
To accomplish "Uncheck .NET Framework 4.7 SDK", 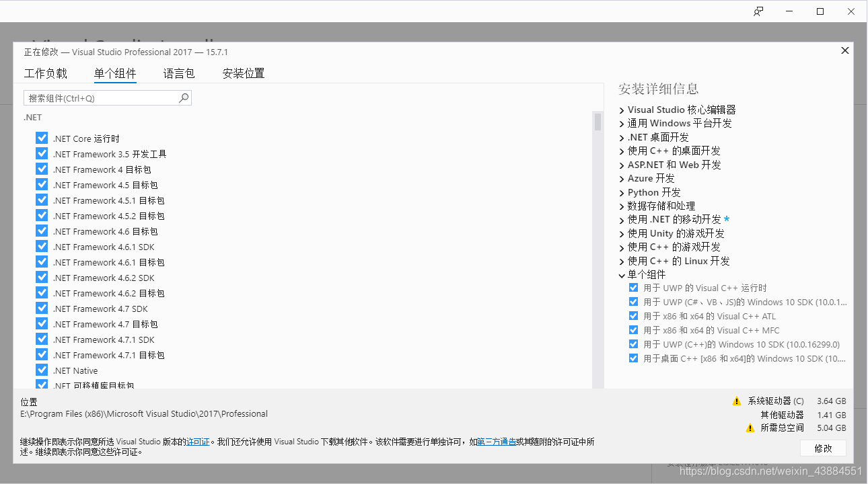I will (x=42, y=309).
